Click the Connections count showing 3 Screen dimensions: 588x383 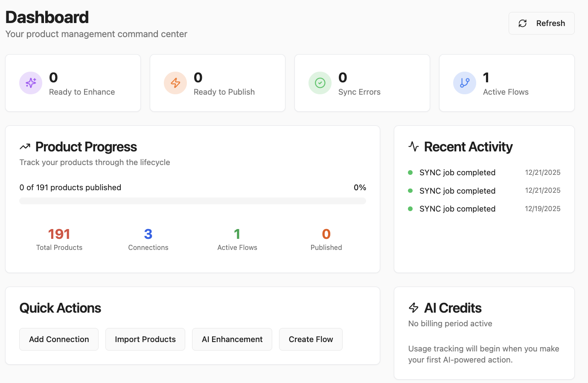[148, 234]
